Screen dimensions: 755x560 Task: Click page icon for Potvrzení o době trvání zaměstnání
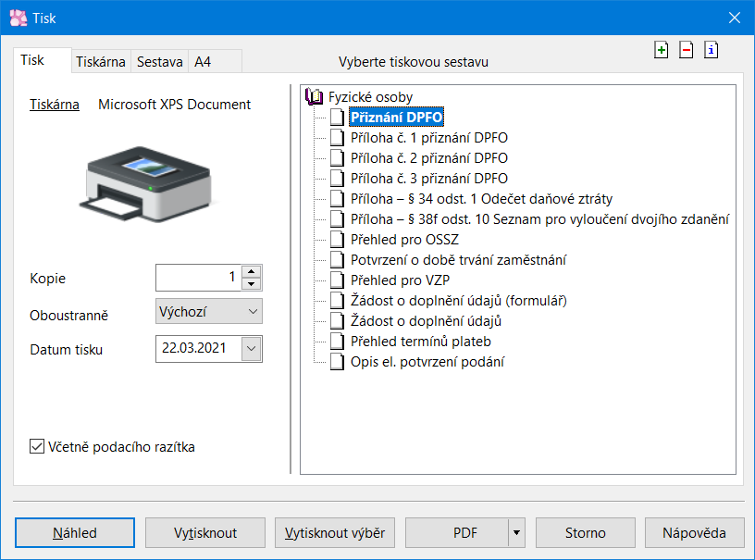click(337, 259)
